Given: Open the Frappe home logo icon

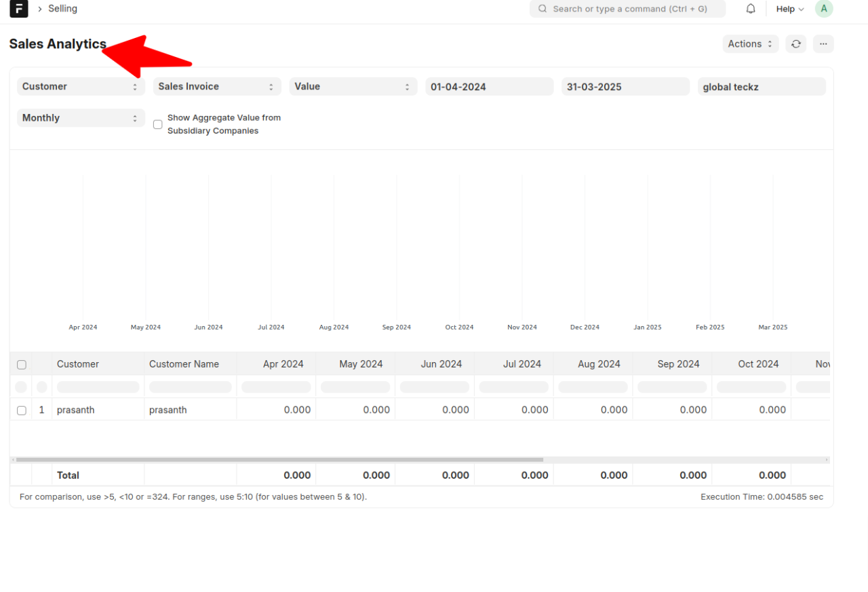Looking at the screenshot, I should point(19,9).
